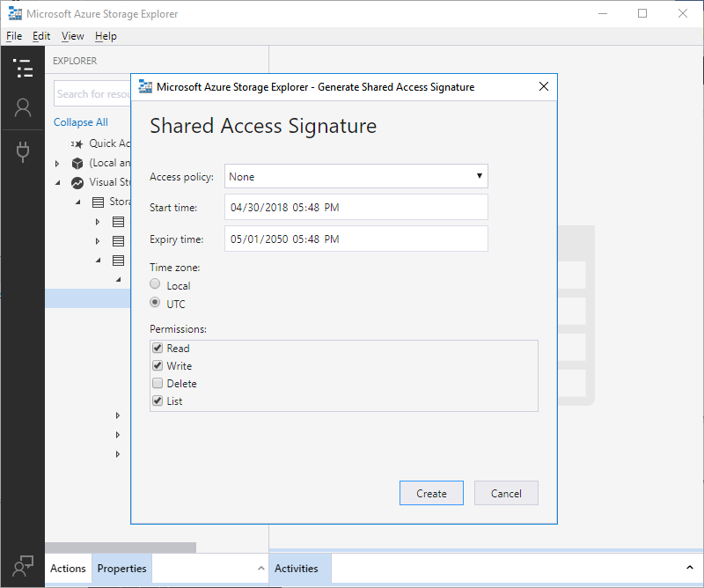Open the Access policy dropdown
This screenshot has width=704, height=588.
click(356, 176)
